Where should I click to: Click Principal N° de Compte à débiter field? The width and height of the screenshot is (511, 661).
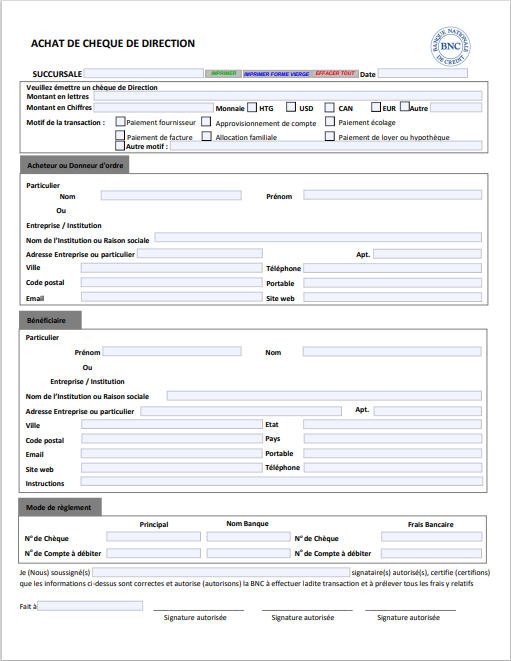tap(153, 553)
